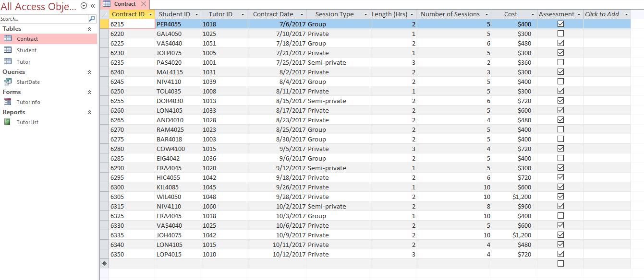The width and height of the screenshot is (644, 280).
Task: Click the TutorList report icon
Action: [x=7, y=122]
